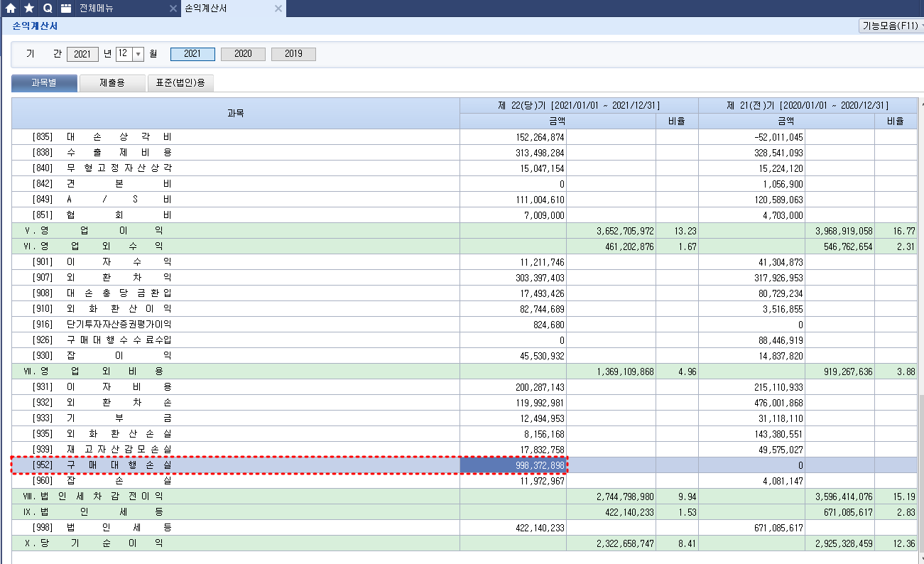Screen dimensions: 924x564
Task: Select the 2019 year button
Action: pos(293,54)
